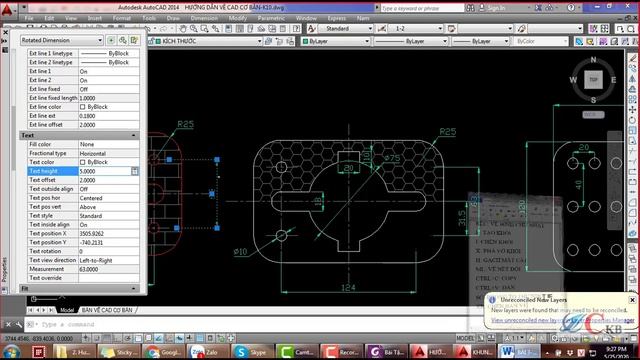Open the Format menu
Screen dimensions: 640x360
pos(122,18)
